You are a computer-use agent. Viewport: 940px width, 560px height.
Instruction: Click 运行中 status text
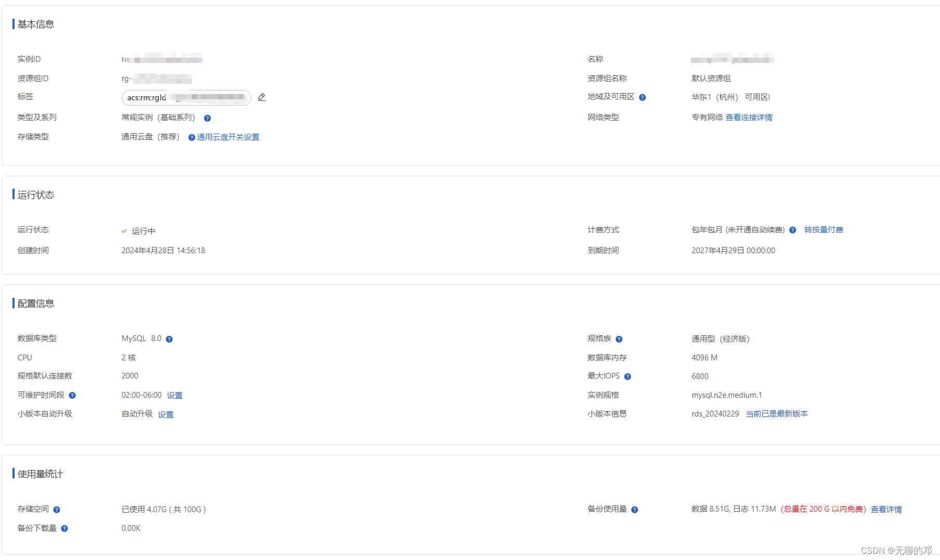[x=143, y=231]
